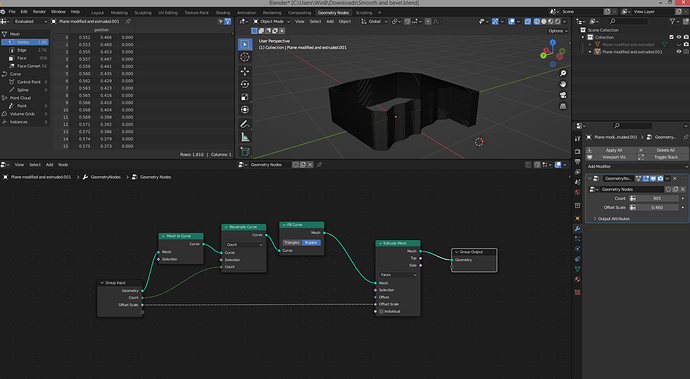690x379 pixels.
Task: Remove the GeometryNodes modifier with X
Action: click(675, 178)
